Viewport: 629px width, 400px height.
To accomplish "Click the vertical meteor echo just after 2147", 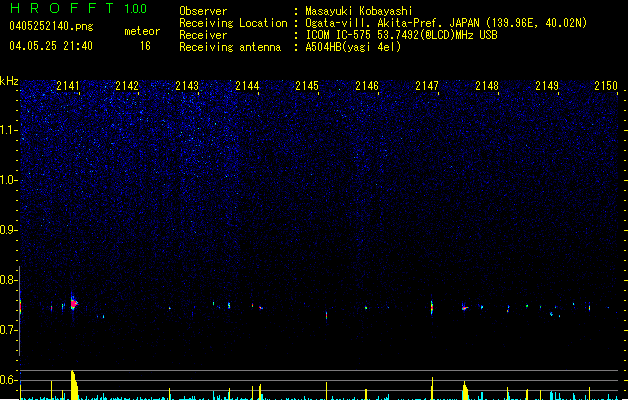I will tap(432, 308).
